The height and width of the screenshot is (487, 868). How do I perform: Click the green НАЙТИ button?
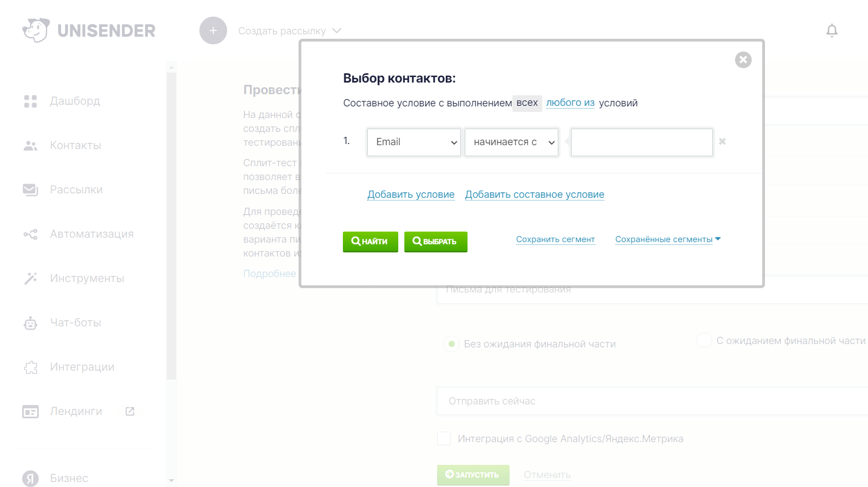pyautogui.click(x=370, y=242)
